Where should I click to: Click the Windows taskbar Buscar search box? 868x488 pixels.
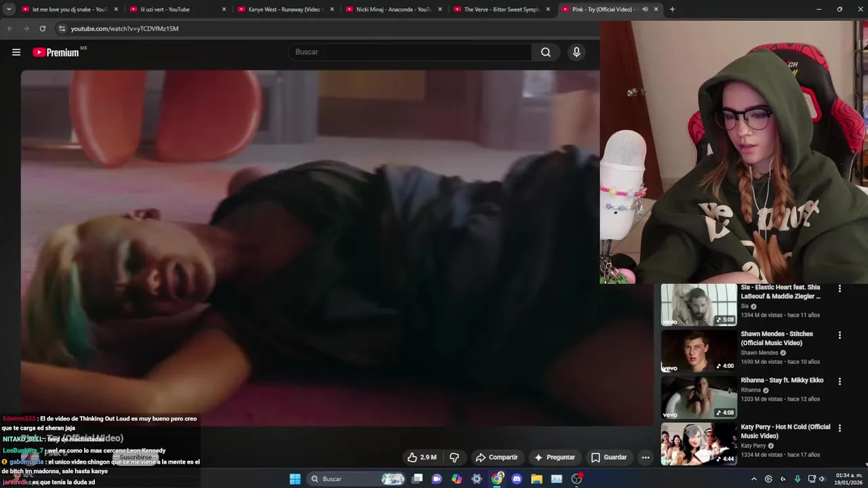tap(357, 479)
